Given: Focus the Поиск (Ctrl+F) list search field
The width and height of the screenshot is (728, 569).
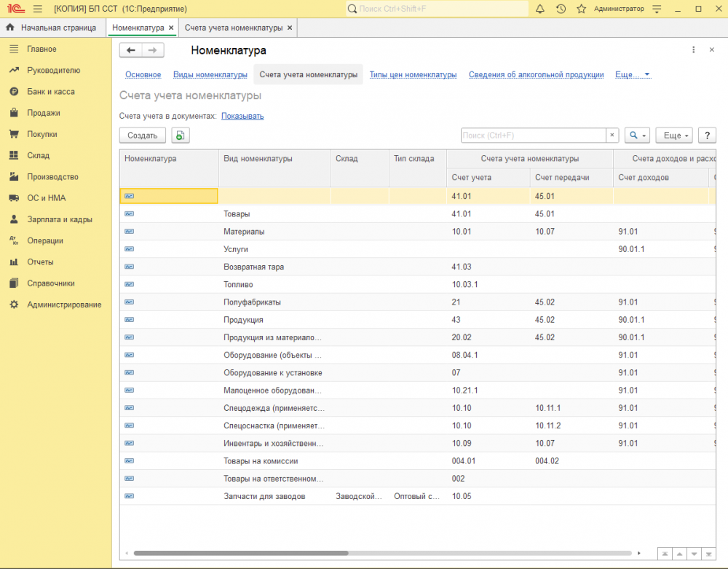Looking at the screenshot, I should coord(534,136).
